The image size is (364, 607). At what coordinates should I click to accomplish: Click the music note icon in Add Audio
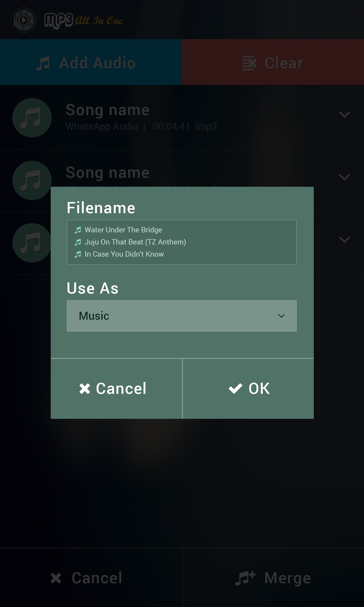[43, 63]
